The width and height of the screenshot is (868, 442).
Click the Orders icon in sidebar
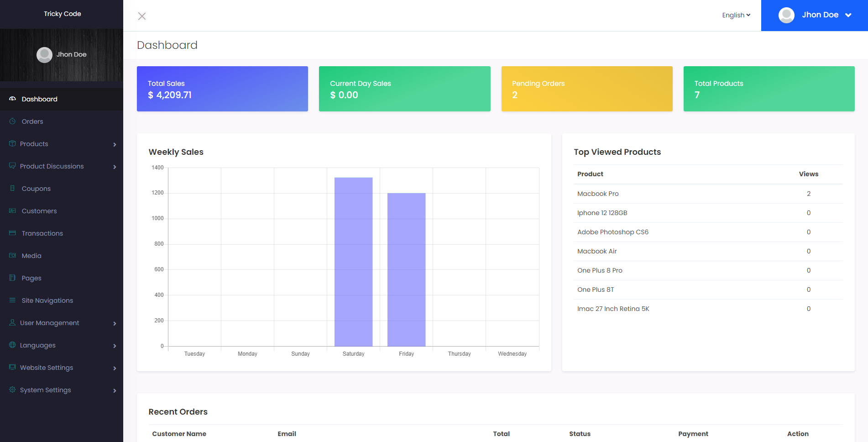tap(12, 121)
